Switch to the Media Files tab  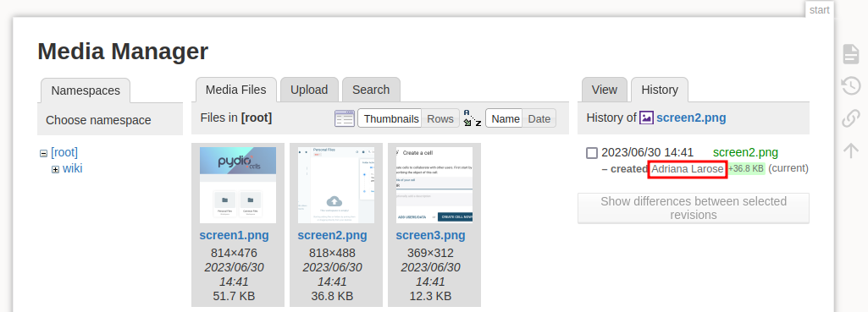[x=235, y=90]
